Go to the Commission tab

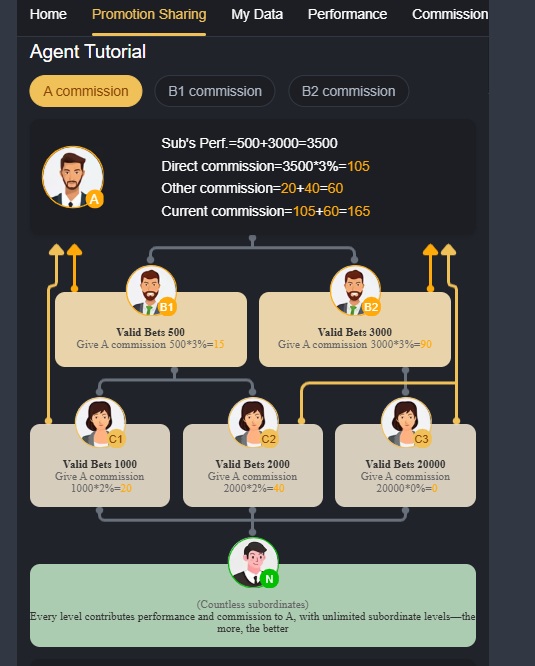pyautogui.click(x=450, y=14)
